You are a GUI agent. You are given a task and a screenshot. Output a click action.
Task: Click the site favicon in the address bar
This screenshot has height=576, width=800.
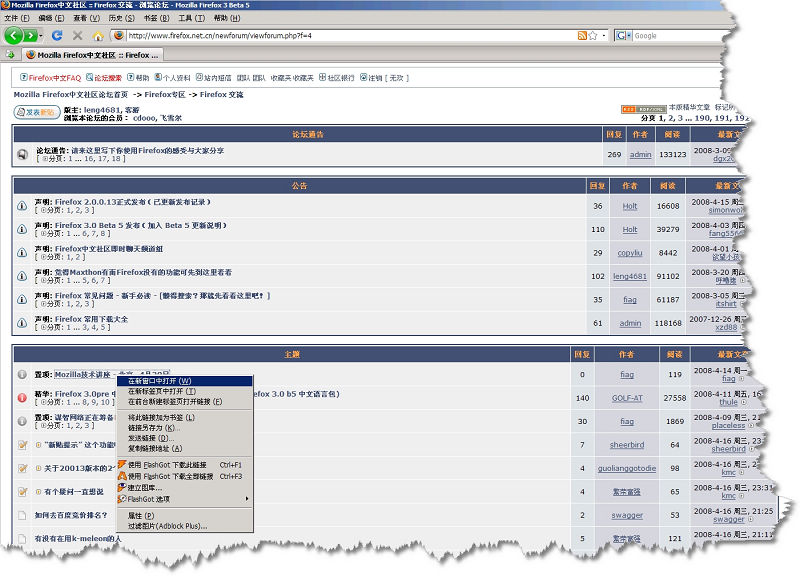(119, 35)
